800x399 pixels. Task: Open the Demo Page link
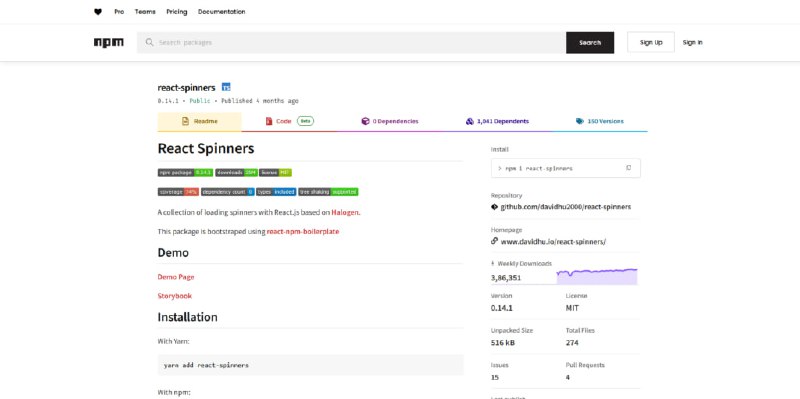[176, 277]
